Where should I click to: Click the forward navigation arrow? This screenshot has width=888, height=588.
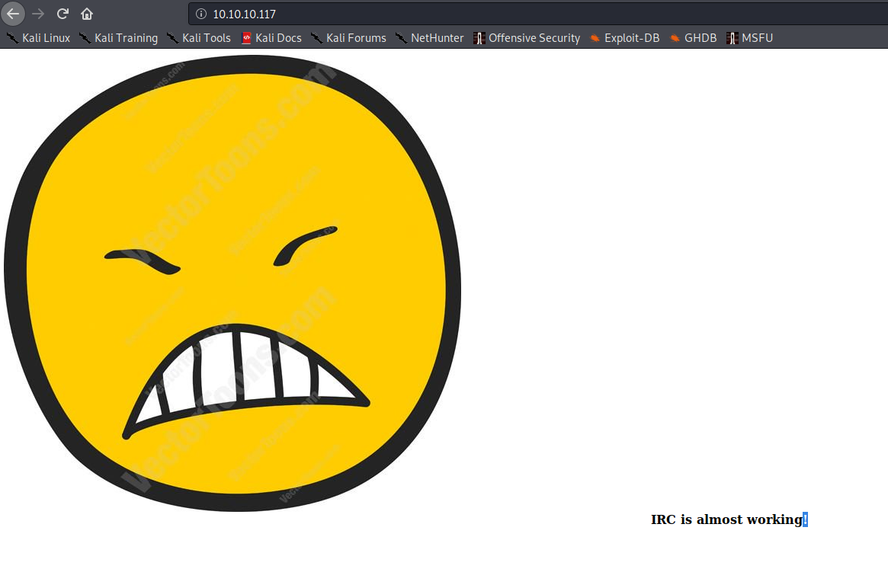pyautogui.click(x=38, y=13)
